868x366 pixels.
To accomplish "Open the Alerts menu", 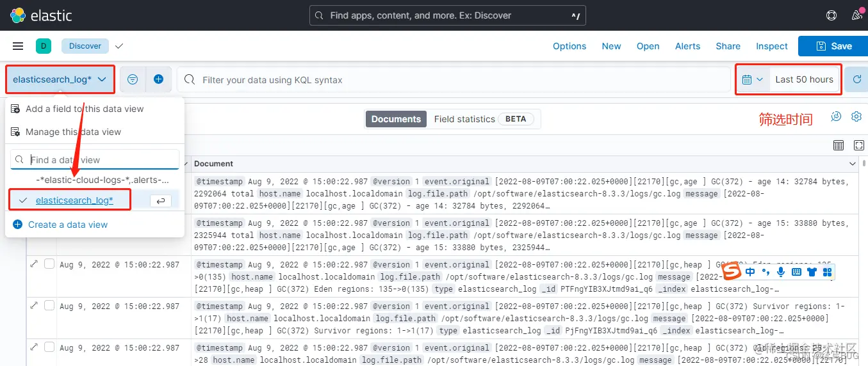I will (687, 46).
